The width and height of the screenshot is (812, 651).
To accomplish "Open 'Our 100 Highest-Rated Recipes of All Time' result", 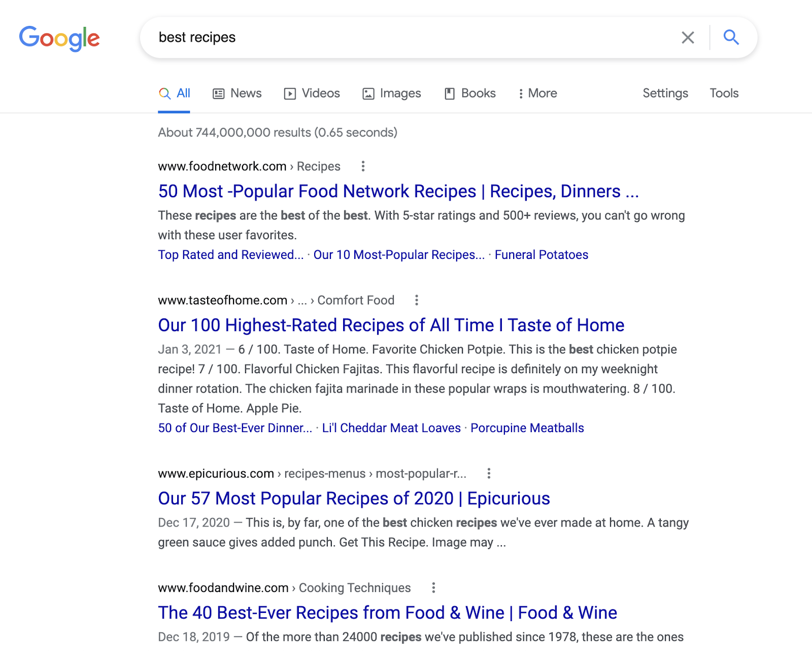I will (391, 326).
